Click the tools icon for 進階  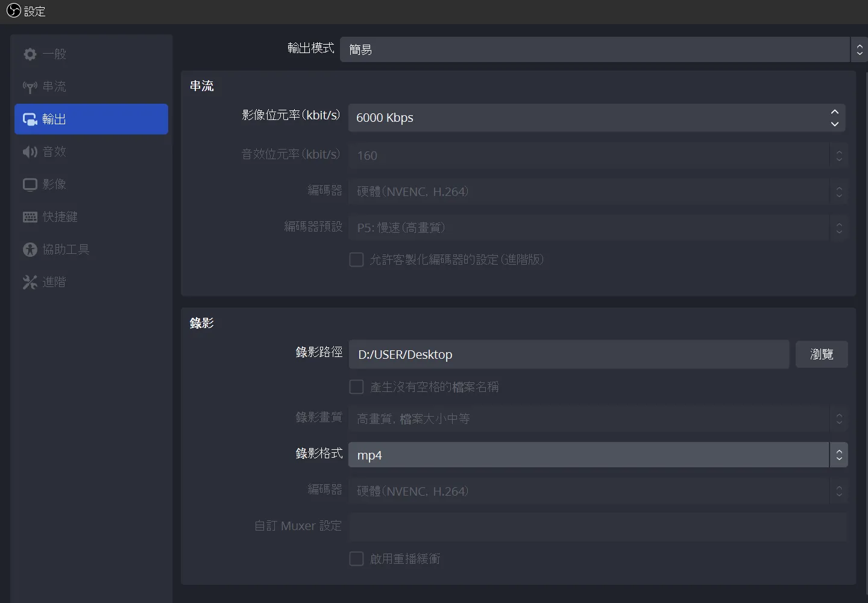click(30, 282)
